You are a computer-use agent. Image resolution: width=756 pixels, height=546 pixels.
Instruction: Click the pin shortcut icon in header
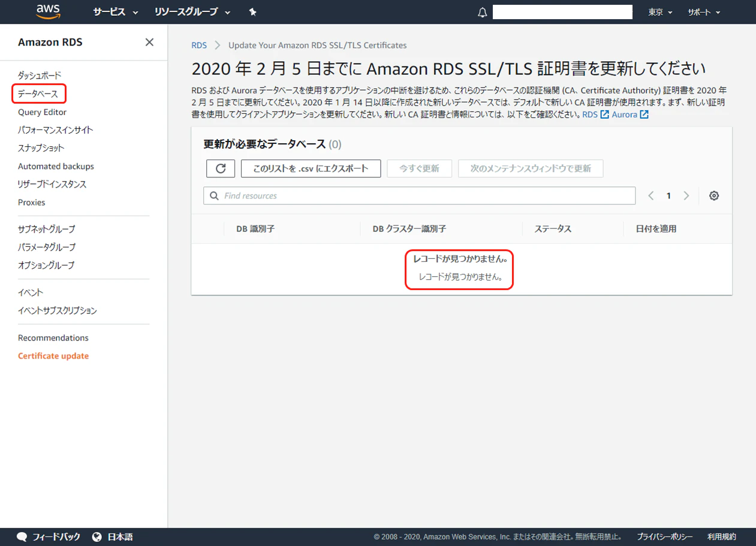252,13
